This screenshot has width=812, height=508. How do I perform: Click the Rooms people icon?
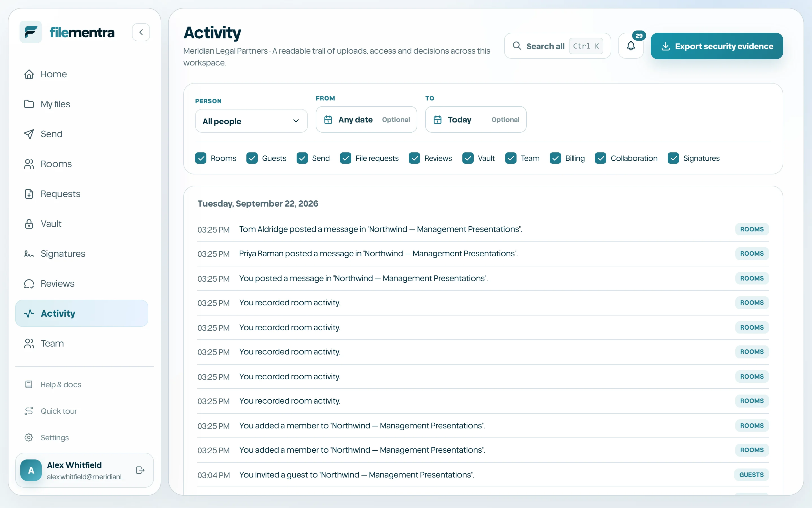pyautogui.click(x=29, y=164)
